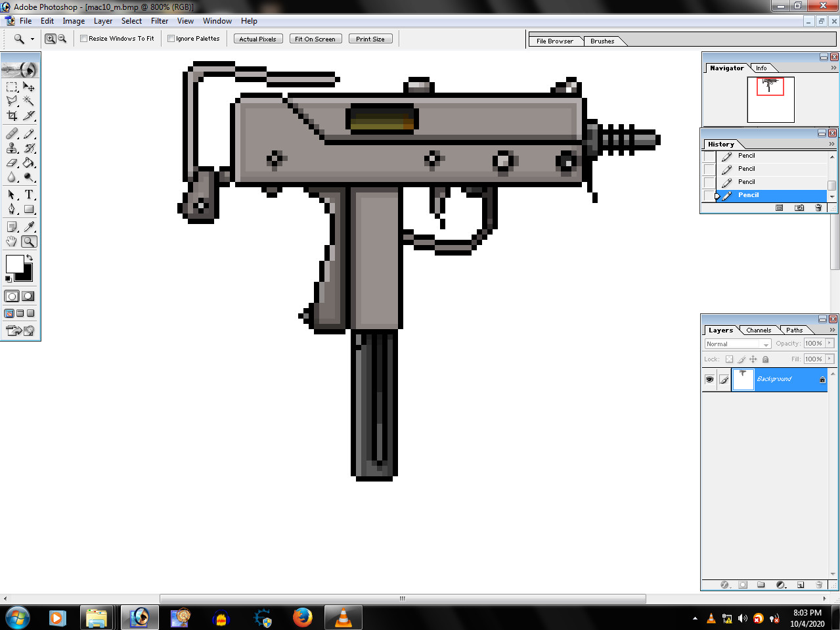Select the Type tool
840x630 pixels.
[30, 194]
